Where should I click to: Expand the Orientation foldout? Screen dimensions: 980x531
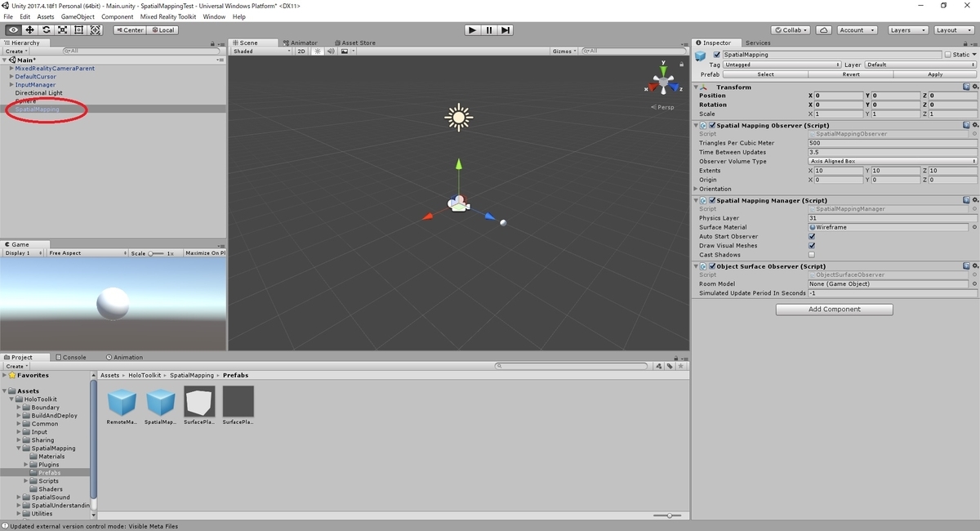pyautogui.click(x=696, y=189)
